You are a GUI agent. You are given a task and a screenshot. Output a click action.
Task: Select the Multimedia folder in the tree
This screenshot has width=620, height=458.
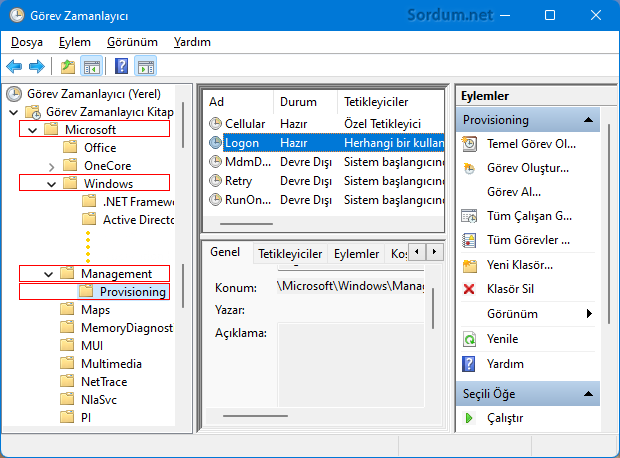coord(111,364)
